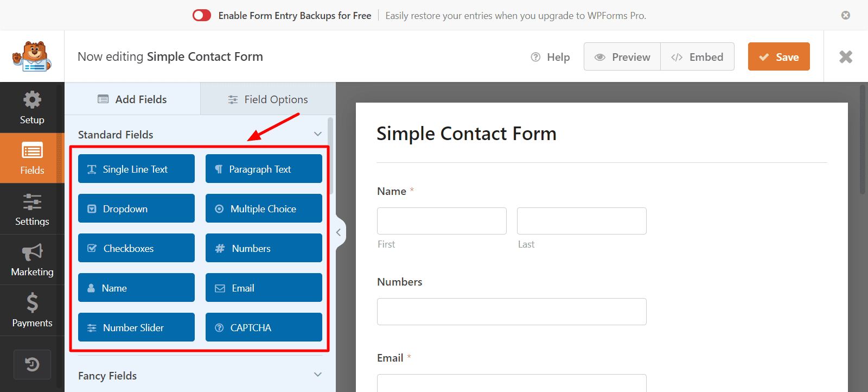
Task: Add a Number Slider field
Action: point(136,327)
